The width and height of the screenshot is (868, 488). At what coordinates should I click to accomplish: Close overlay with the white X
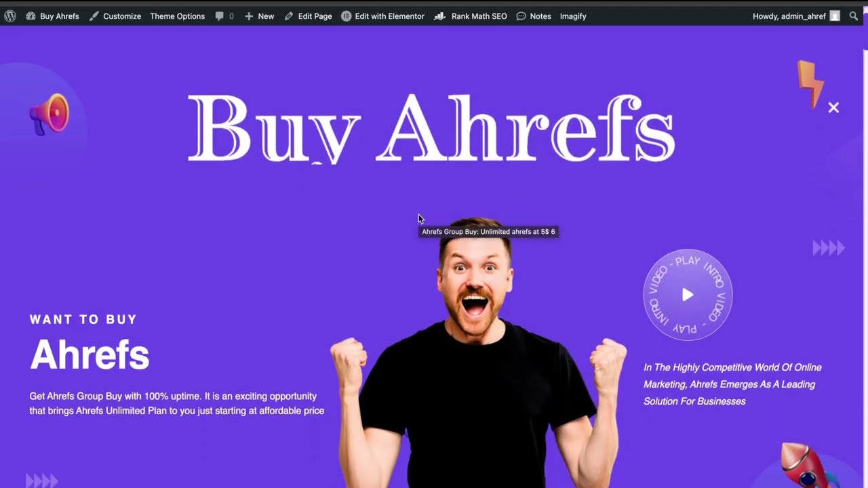pos(833,107)
